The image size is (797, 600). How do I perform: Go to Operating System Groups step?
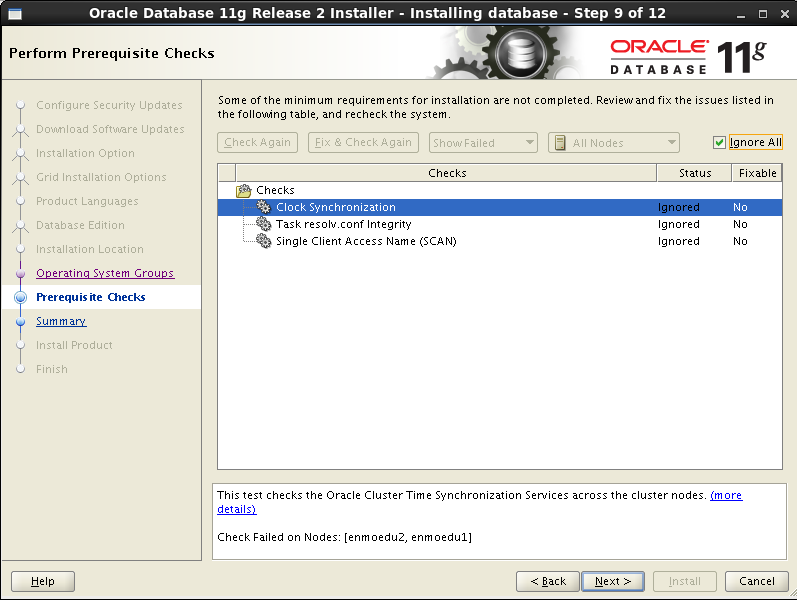pos(105,273)
